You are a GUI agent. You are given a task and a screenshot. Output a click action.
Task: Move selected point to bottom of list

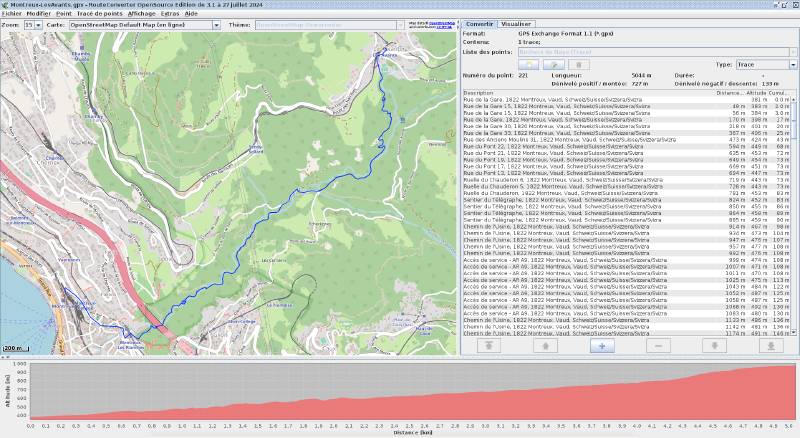[771, 345]
